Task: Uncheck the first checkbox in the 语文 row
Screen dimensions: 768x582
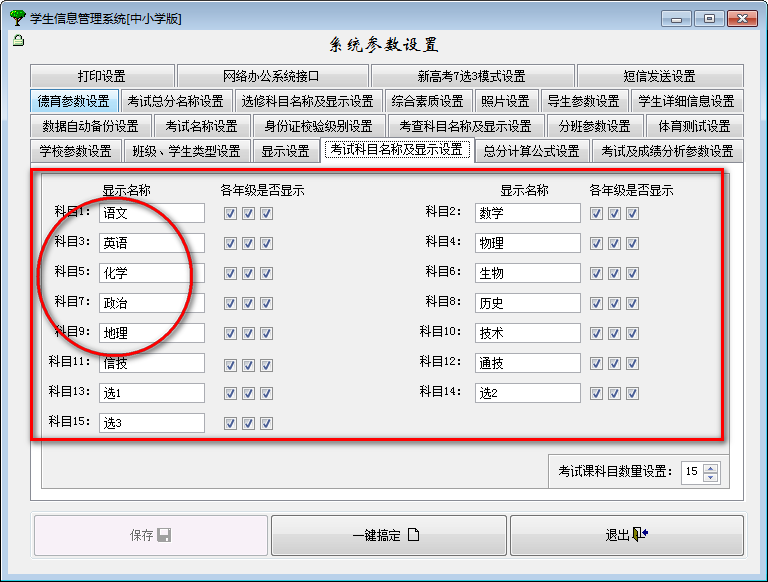Action: point(231,213)
